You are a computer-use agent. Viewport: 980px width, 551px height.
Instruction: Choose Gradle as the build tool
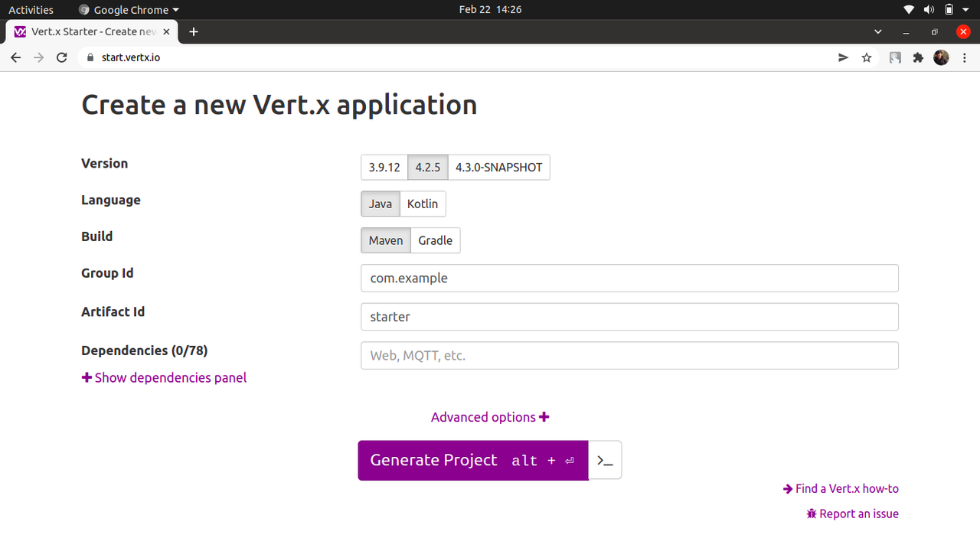[x=435, y=240]
